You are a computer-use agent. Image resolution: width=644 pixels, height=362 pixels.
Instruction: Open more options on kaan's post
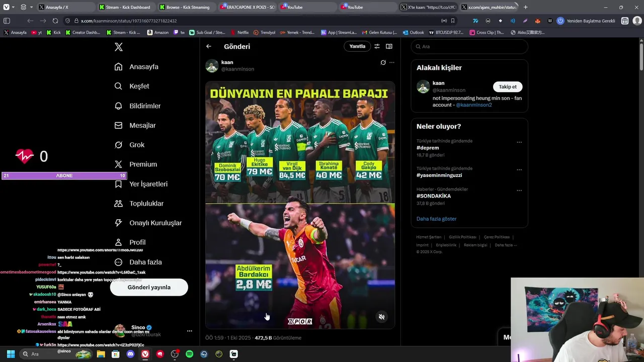pyautogui.click(x=392, y=62)
